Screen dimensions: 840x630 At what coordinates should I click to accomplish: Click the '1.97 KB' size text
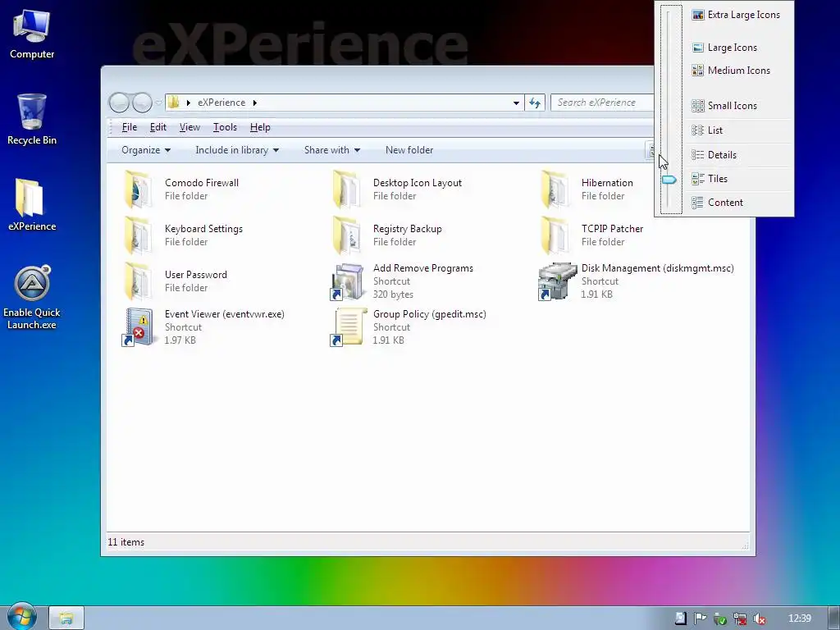click(180, 340)
